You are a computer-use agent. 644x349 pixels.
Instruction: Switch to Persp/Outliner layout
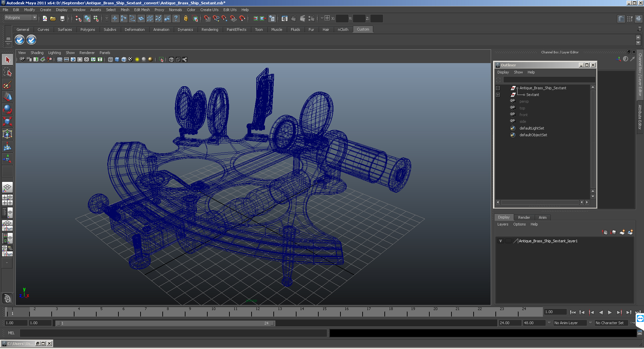pos(7,212)
